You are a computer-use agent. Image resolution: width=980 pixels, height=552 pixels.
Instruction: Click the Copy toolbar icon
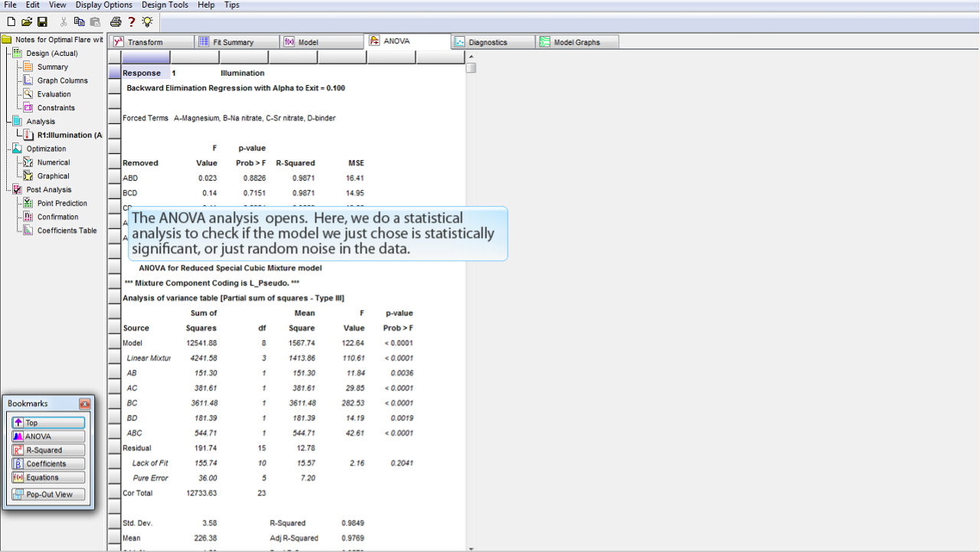pyautogui.click(x=79, y=22)
